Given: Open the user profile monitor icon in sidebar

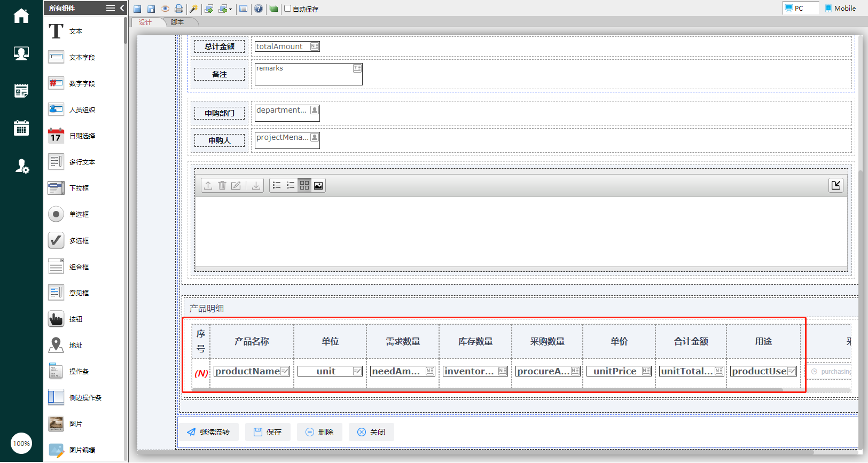Looking at the screenshot, I should click(21, 53).
